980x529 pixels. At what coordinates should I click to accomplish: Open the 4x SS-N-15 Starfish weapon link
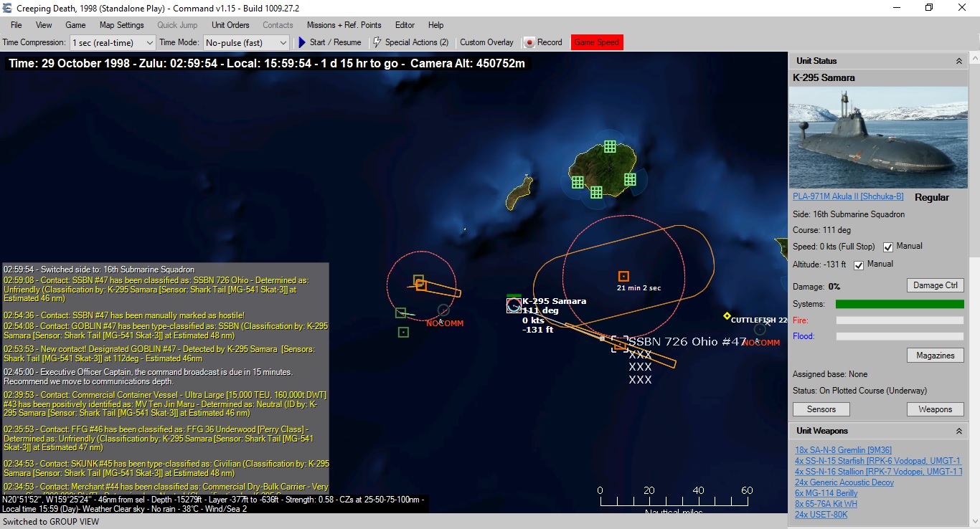click(x=878, y=461)
